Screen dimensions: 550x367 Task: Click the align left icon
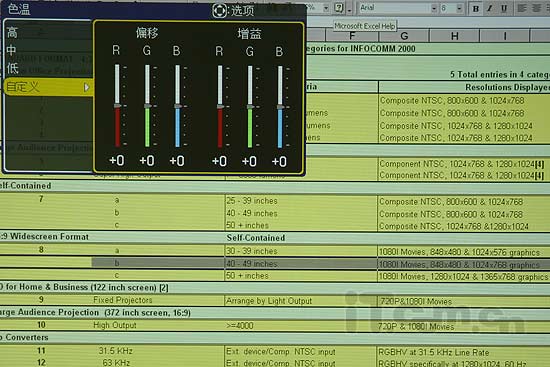pos(522,8)
